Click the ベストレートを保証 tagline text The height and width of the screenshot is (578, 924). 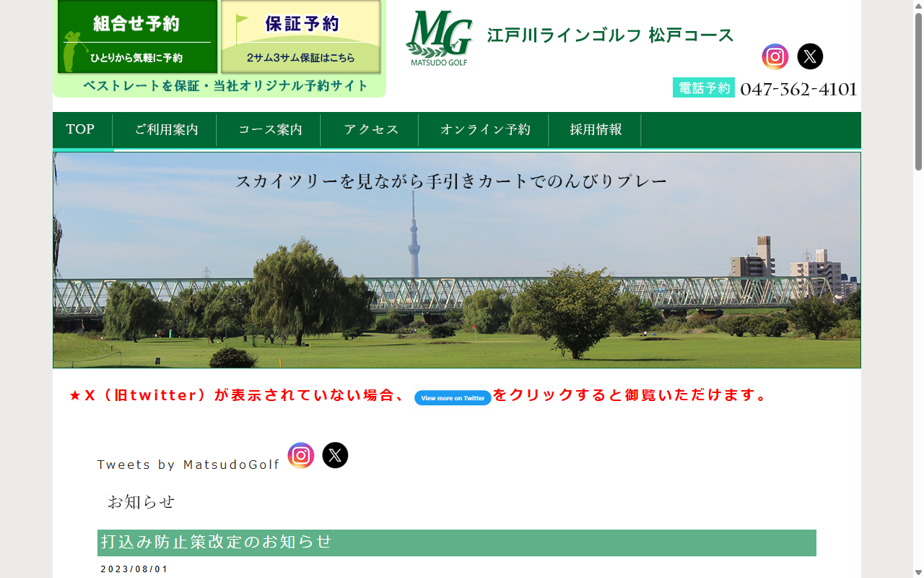[225, 86]
